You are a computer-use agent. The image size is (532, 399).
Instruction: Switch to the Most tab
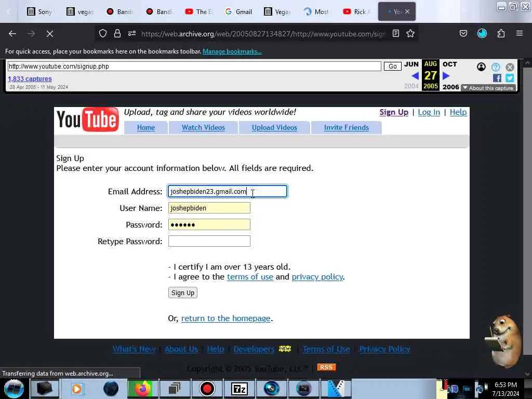(x=316, y=12)
